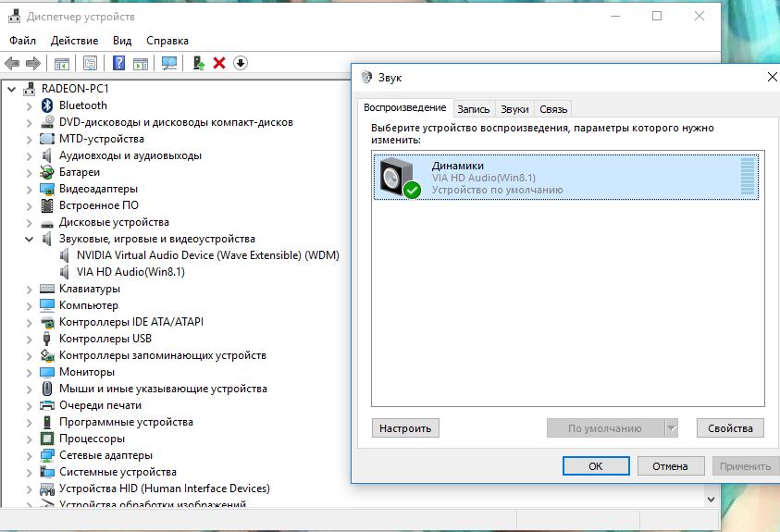Open the Справка menu

(x=167, y=41)
